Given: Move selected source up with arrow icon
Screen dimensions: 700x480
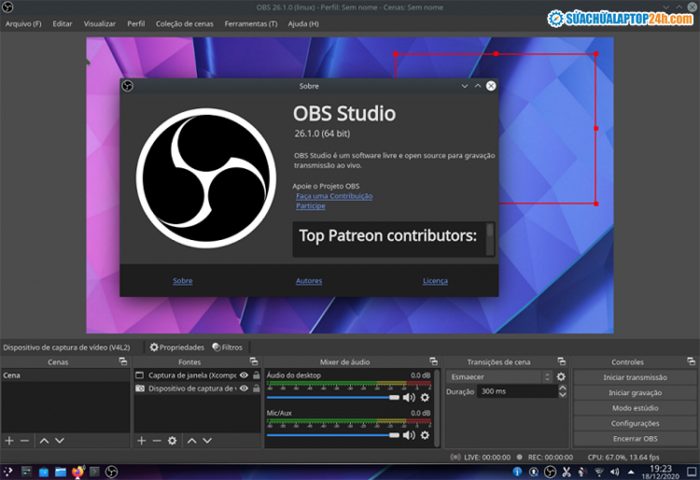Looking at the screenshot, I should pyautogui.click(x=192, y=440).
